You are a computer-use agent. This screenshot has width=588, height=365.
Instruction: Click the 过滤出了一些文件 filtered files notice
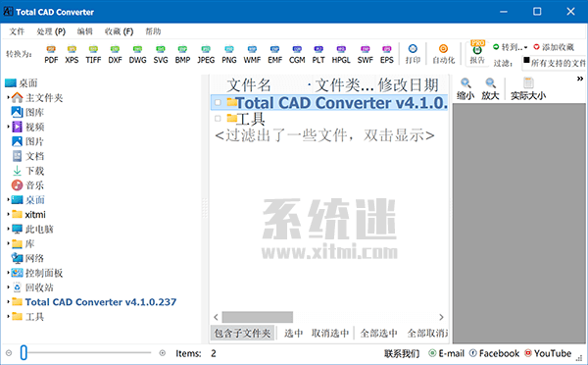pos(324,135)
